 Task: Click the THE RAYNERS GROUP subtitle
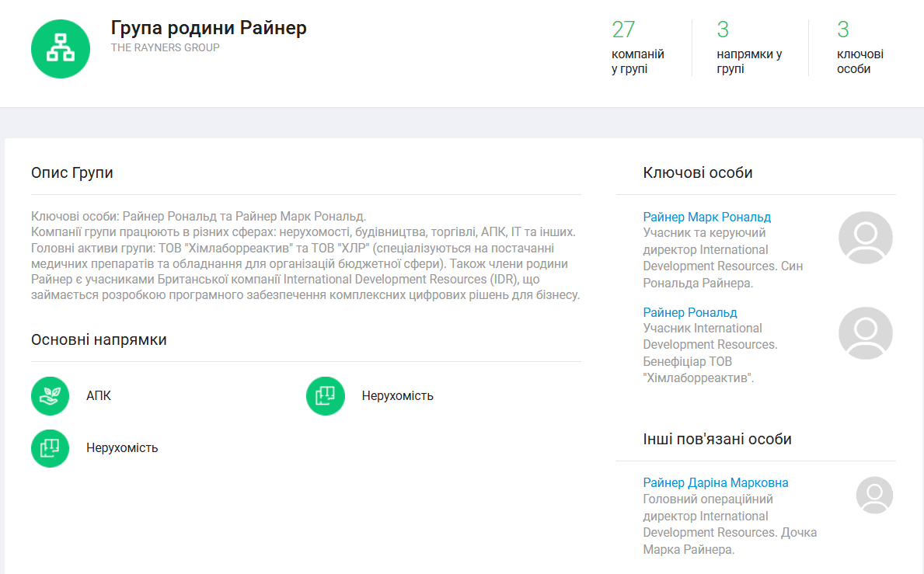click(x=165, y=48)
